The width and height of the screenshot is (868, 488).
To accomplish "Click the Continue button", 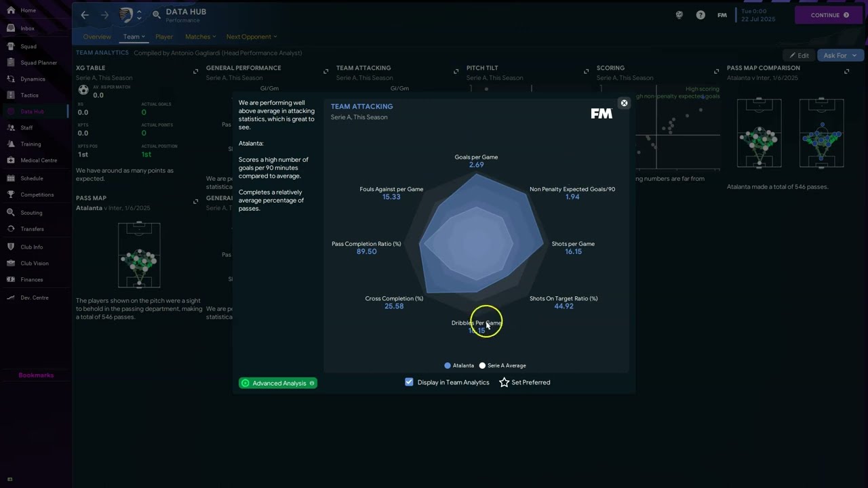I will coord(830,15).
